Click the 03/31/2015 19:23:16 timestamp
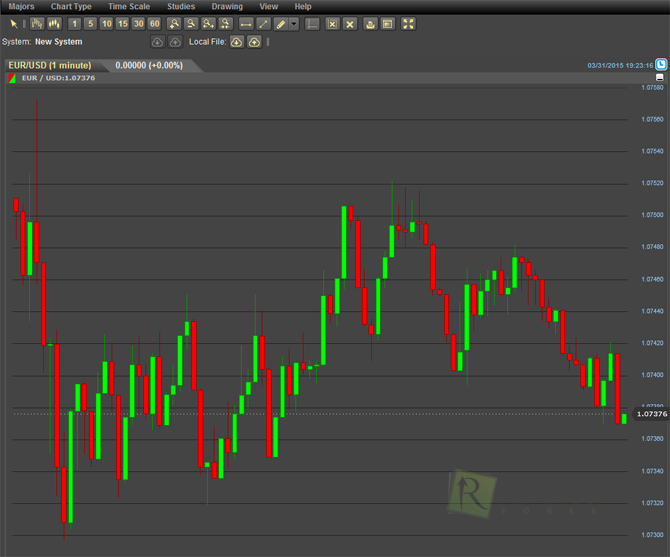 620,65
